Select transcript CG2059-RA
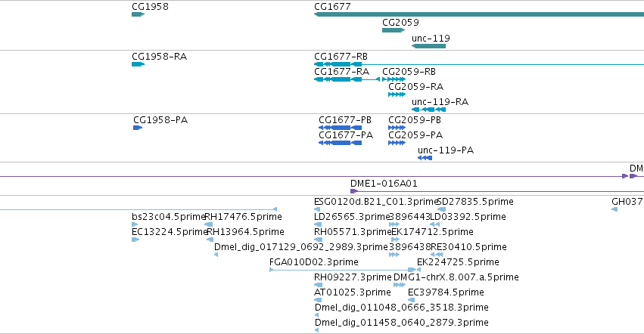The image size is (644, 334). tap(416, 87)
